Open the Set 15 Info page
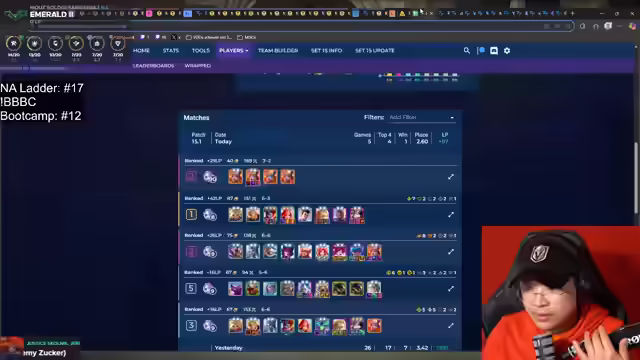This screenshot has width=640, height=360. point(327,51)
